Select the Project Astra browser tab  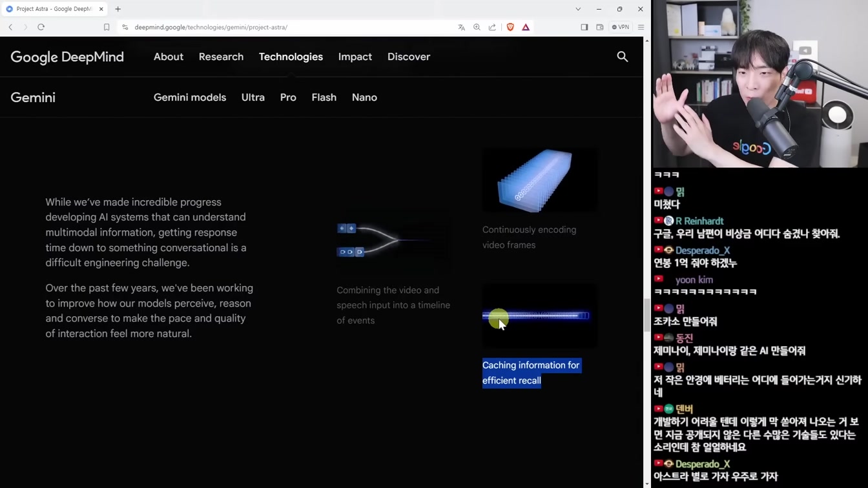(54, 9)
